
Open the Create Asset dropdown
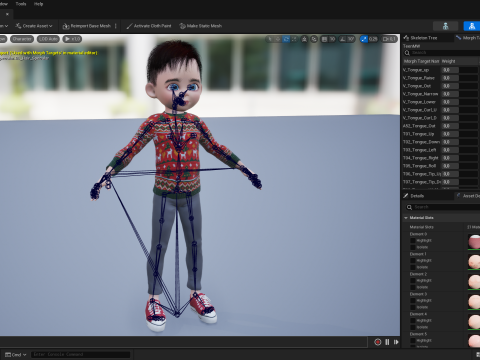click(34, 26)
